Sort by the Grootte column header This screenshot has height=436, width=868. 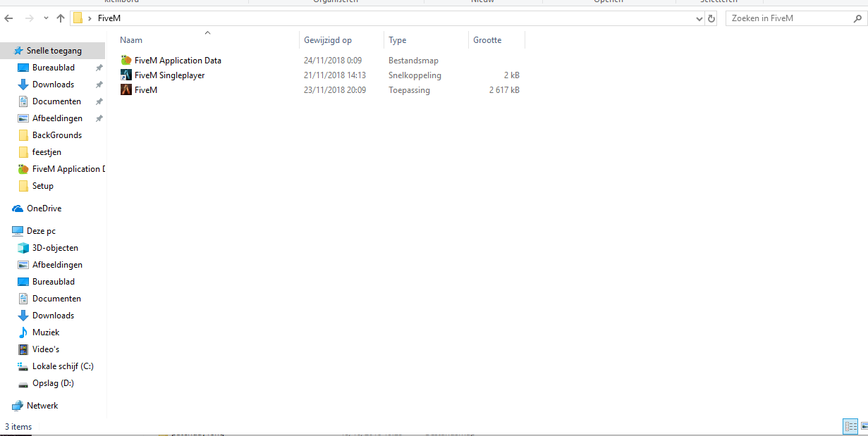point(487,40)
